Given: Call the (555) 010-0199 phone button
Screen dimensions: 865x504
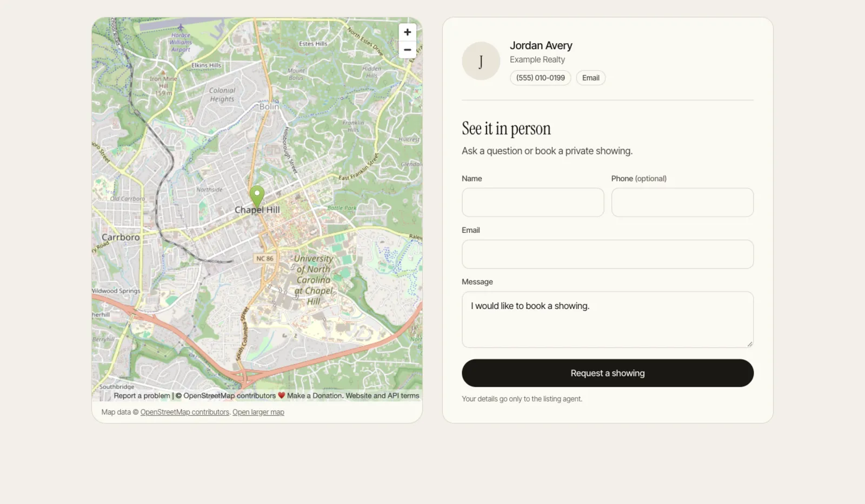Looking at the screenshot, I should [541, 78].
